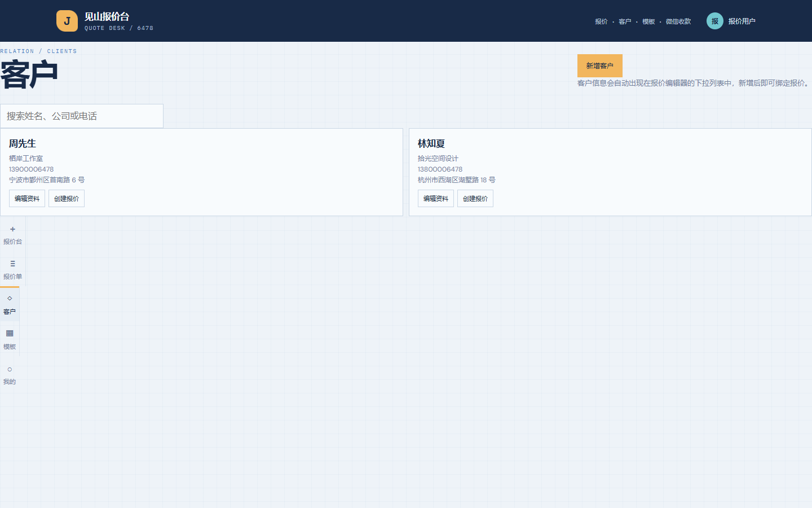This screenshot has height=508, width=812.
Task: Click address 宁波市鄞州区首南路 6 号
Action: click(x=47, y=180)
